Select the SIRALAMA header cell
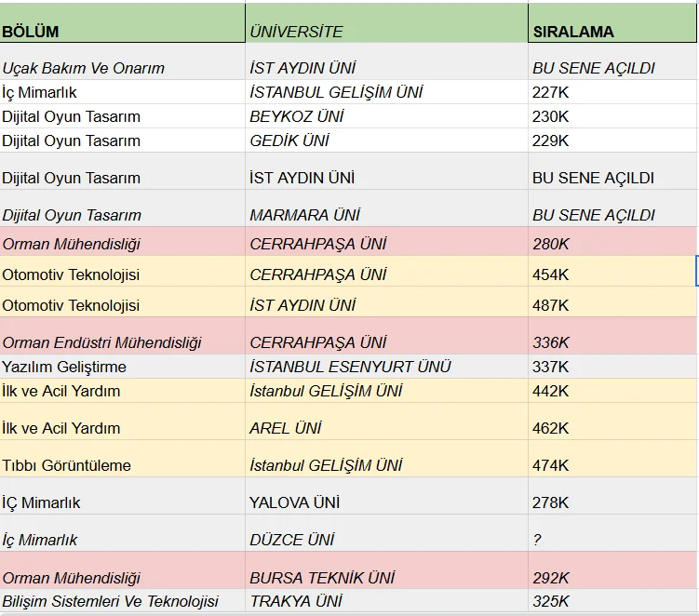Screen dimensions: 699x616 pos(612,23)
